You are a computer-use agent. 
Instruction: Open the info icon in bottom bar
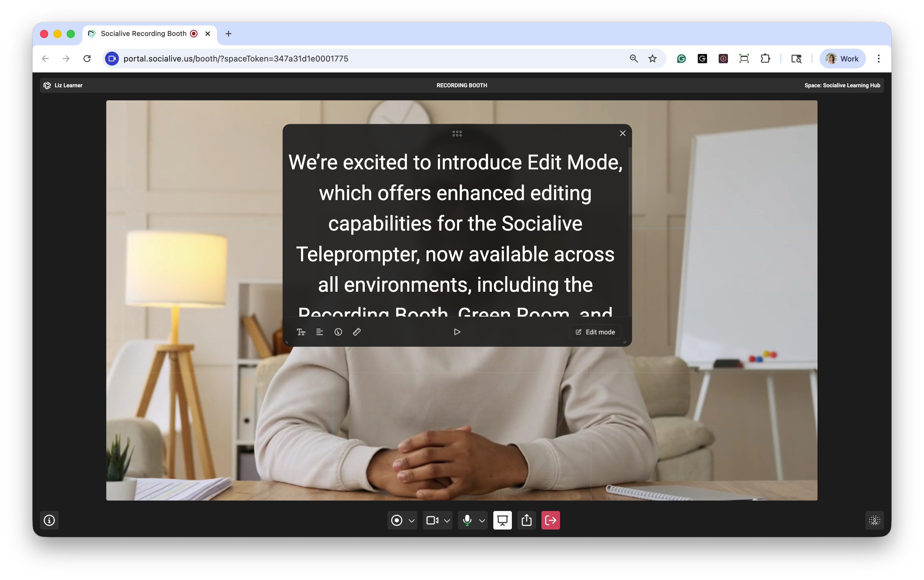point(49,520)
